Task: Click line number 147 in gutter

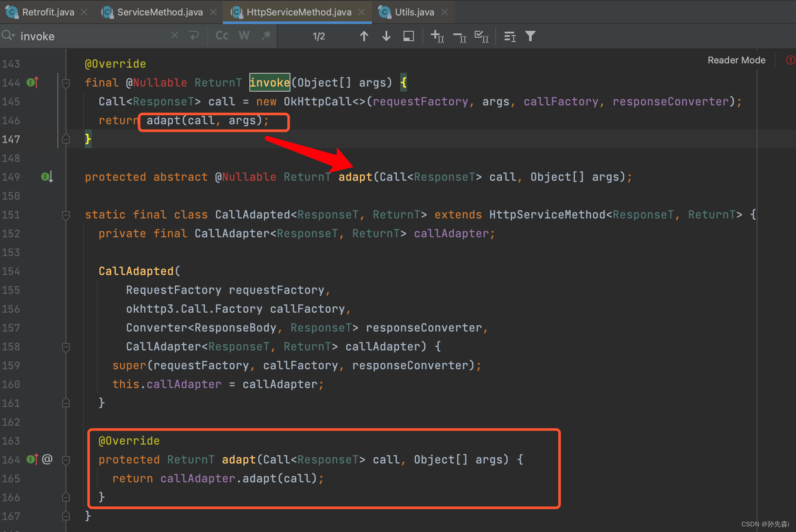Action: coord(11,139)
